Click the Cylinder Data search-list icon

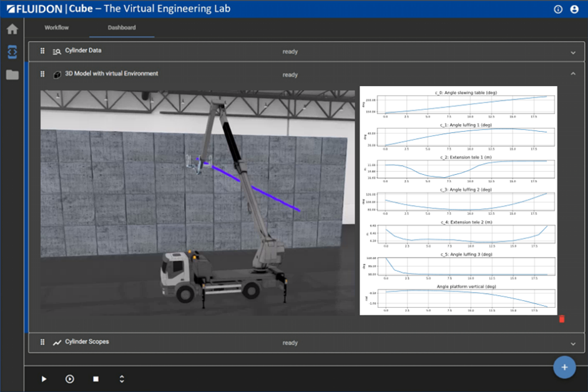[57, 52]
